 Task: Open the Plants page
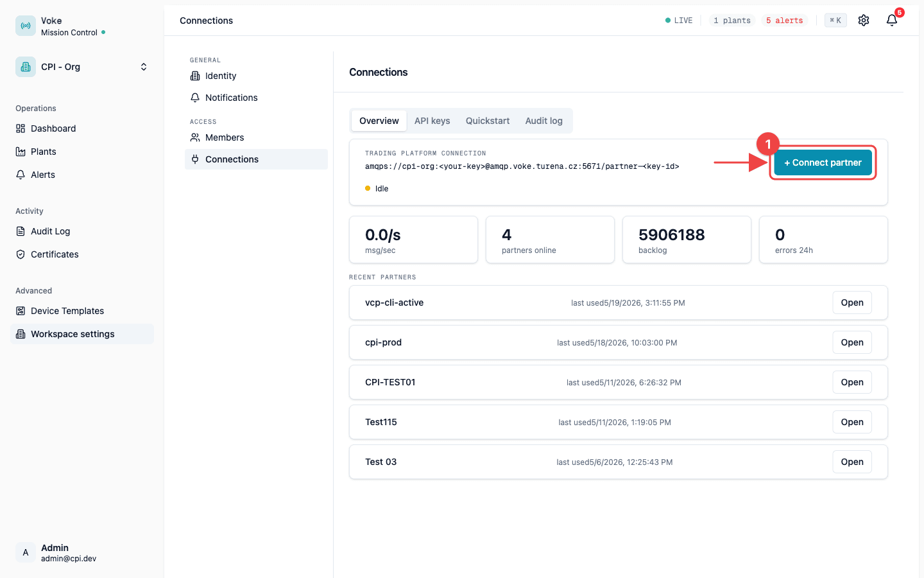click(x=82, y=152)
